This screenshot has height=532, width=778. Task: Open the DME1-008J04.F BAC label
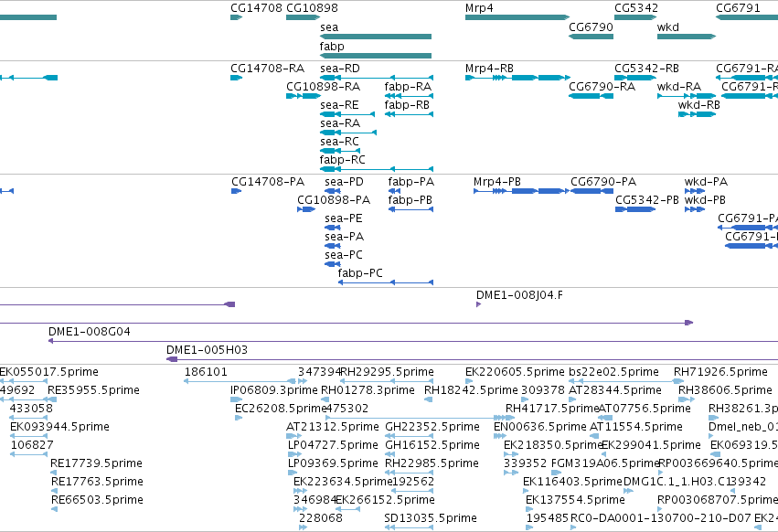[x=519, y=295]
